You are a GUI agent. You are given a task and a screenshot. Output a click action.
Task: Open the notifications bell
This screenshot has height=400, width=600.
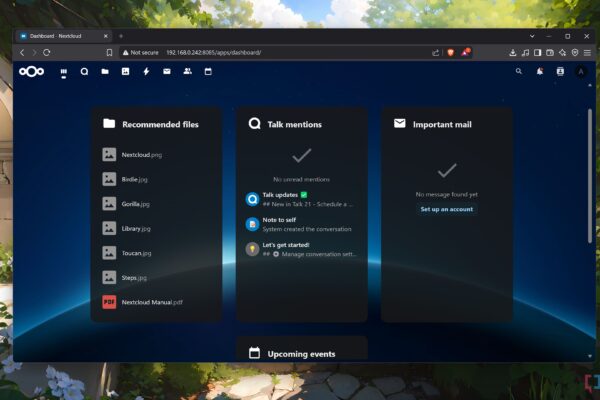point(540,71)
